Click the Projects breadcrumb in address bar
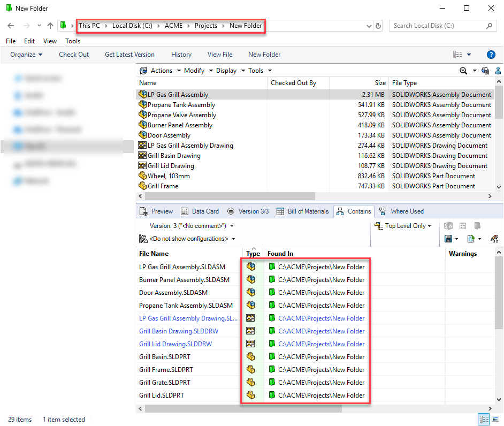Image resolution: width=504 pixels, height=426 pixels. 205,26
